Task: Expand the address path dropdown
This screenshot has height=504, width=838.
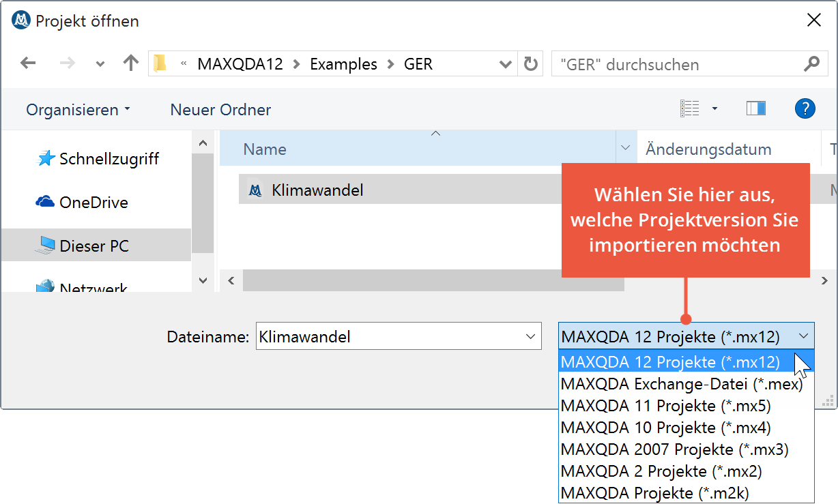Action: pos(505,65)
